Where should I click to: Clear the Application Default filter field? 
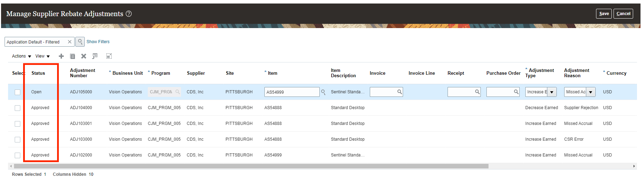pyautogui.click(x=70, y=42)
